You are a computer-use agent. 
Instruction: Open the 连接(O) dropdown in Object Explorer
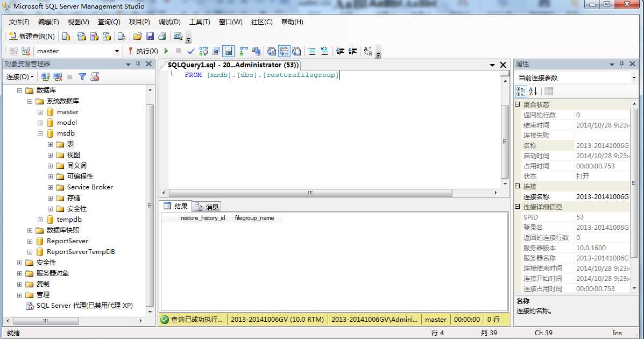(20, 77)
